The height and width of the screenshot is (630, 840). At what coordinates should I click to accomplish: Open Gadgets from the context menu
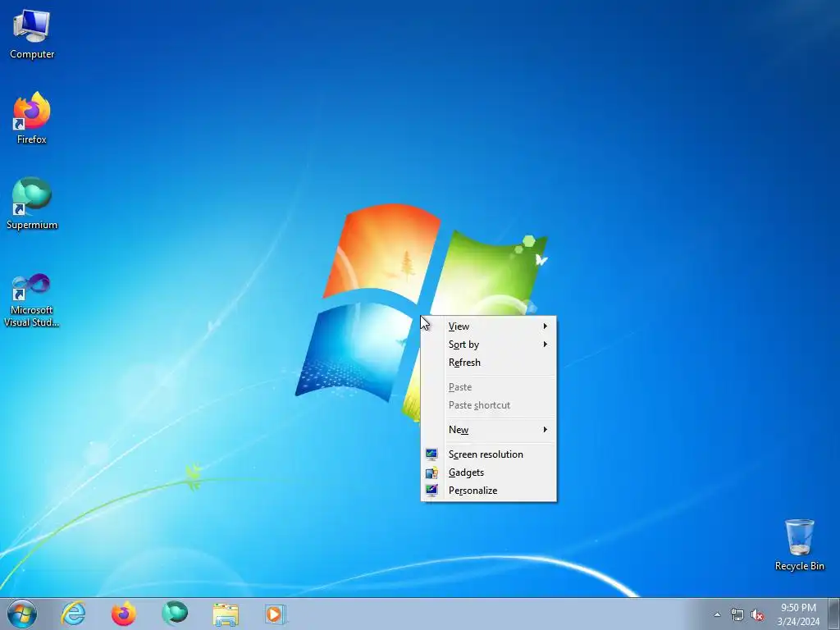coord(489,472)
